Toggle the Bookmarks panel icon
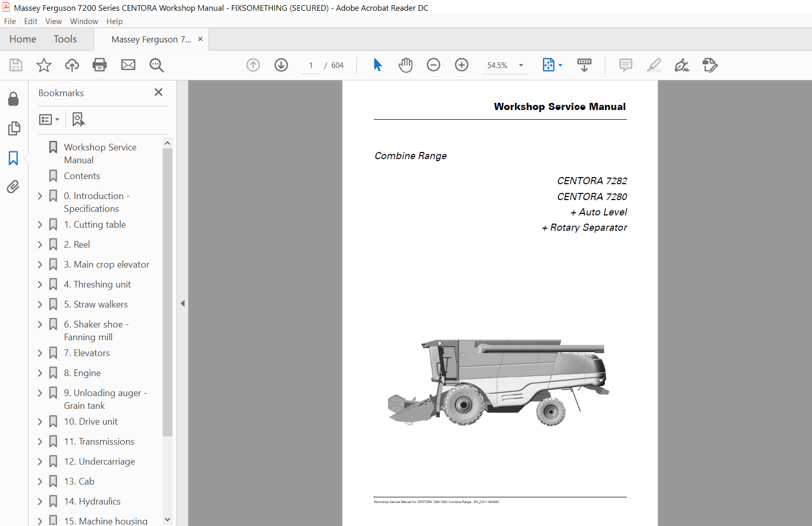The height and width of the screenshot is (526, 812). (x=13, y=158)
